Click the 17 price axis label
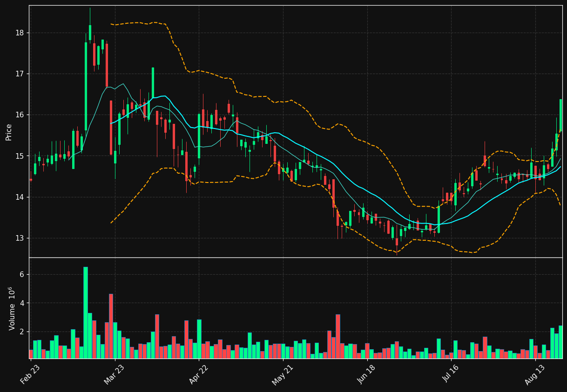 tap(20, 74)
